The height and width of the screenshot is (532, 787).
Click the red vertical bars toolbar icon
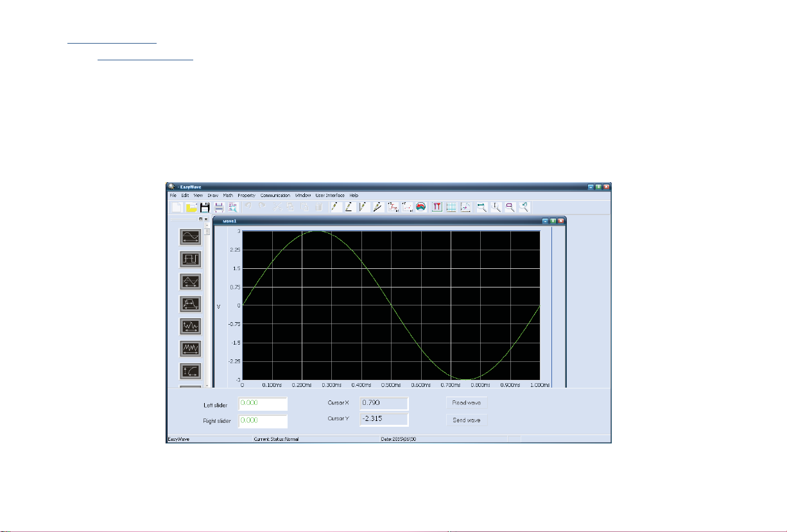[437, 207]
